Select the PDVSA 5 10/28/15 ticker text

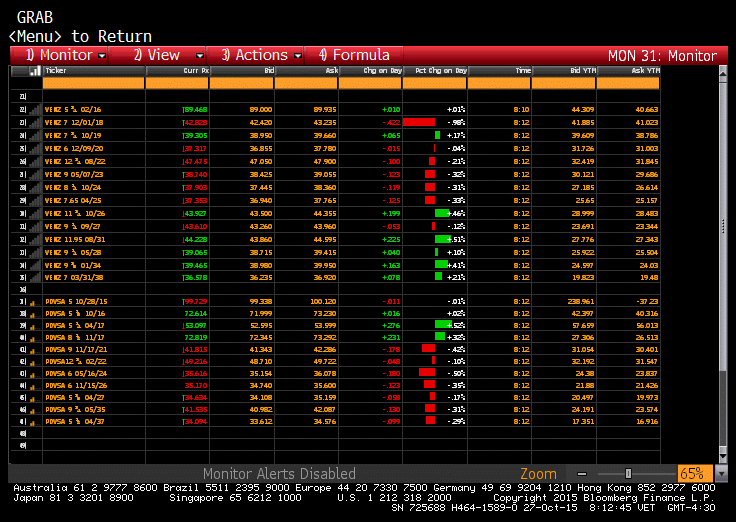(78, 302)
